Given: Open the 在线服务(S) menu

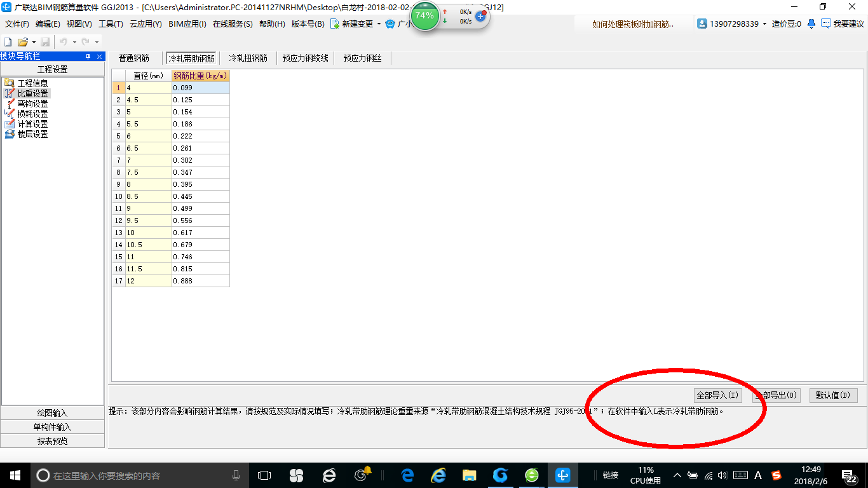Looking at the screenshot, I should click(233, 24).
